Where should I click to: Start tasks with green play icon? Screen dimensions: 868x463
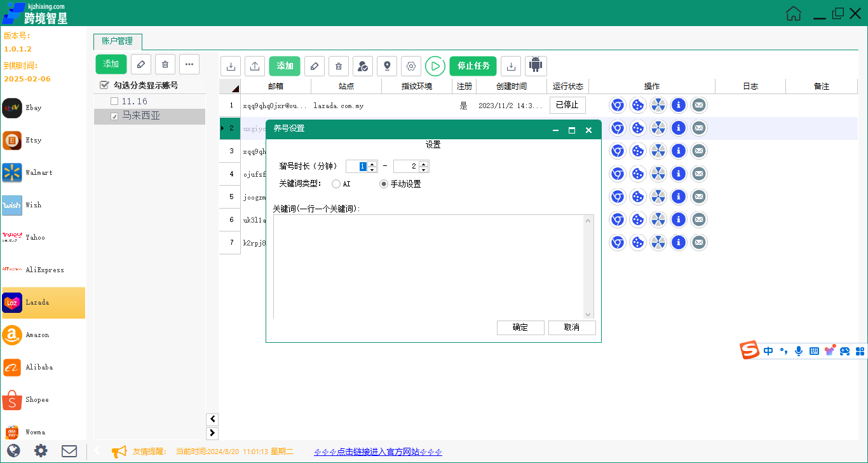pyautogui.click(x=435, y=66)
